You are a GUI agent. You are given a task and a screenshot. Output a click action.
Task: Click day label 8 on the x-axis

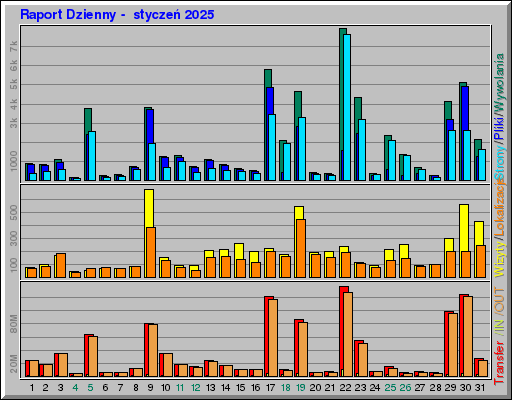tap(136, 388)
